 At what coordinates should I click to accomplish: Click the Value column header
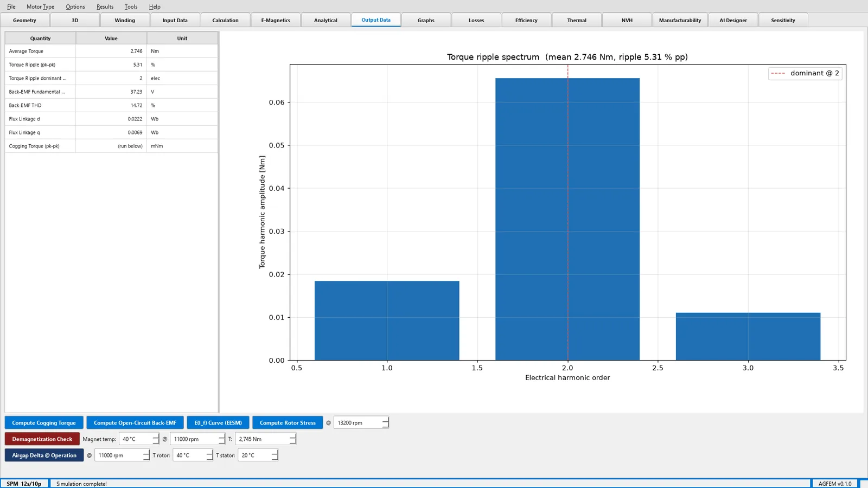click(111, 38)
